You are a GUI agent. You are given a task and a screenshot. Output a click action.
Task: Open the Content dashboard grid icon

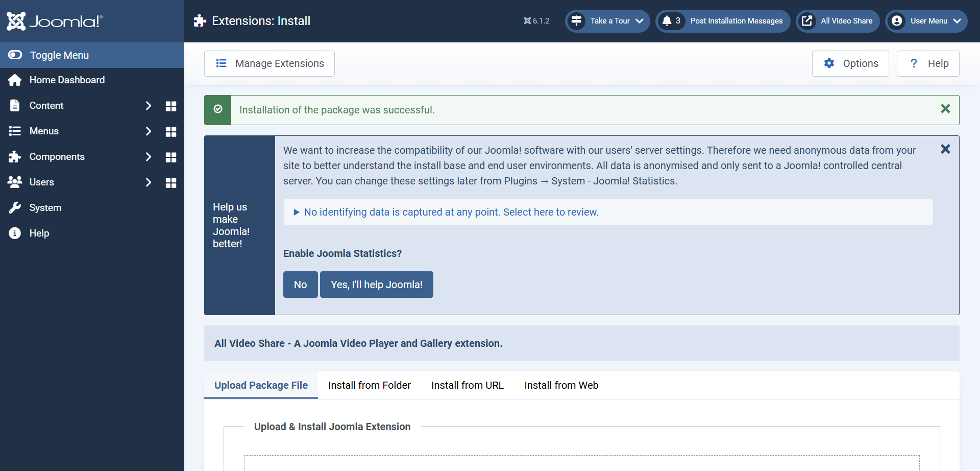tap(171, 106)
